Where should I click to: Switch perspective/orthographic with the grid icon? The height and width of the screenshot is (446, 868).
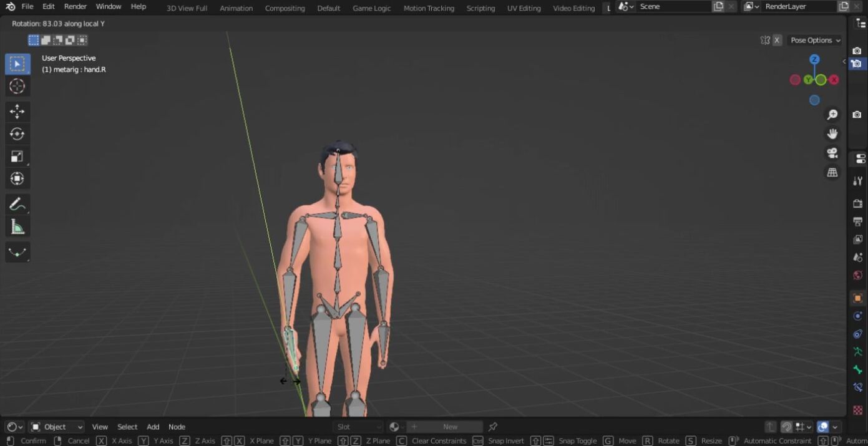click(832, 173)
